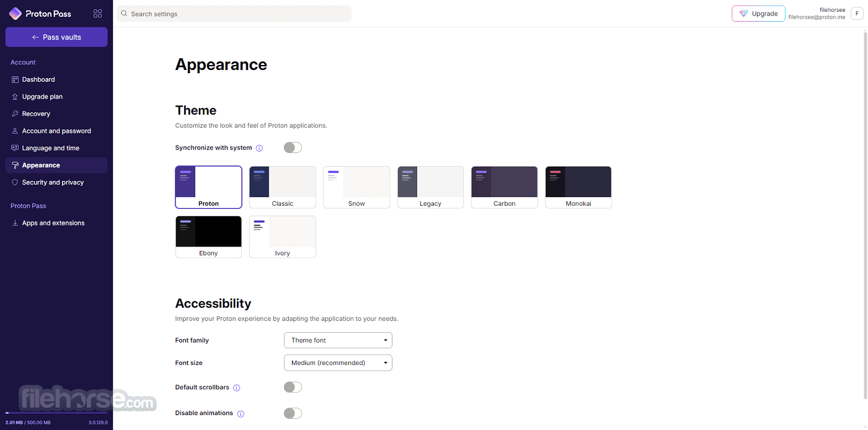Go to Dashboard settings page
The height and width of the screenshot is (430, 868).
56,79
